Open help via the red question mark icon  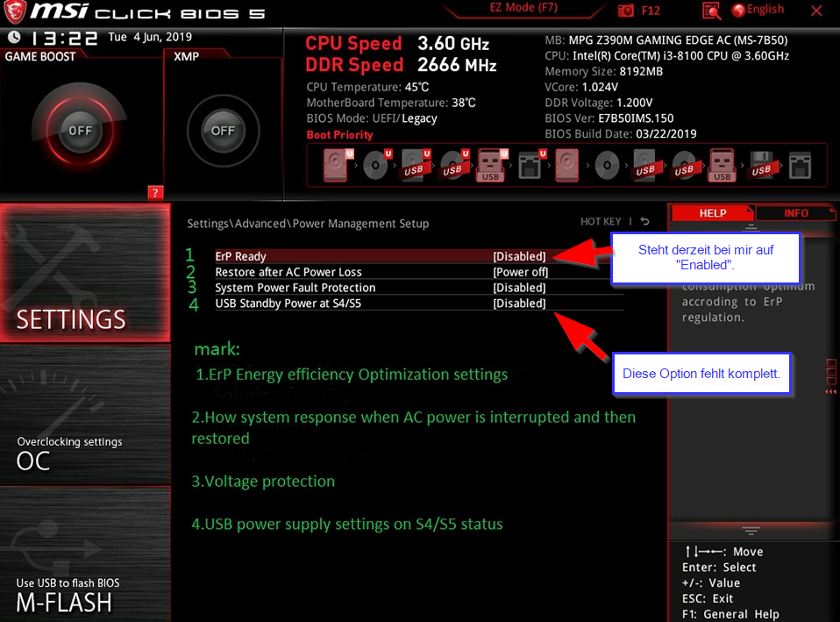(x=155, y=192)
